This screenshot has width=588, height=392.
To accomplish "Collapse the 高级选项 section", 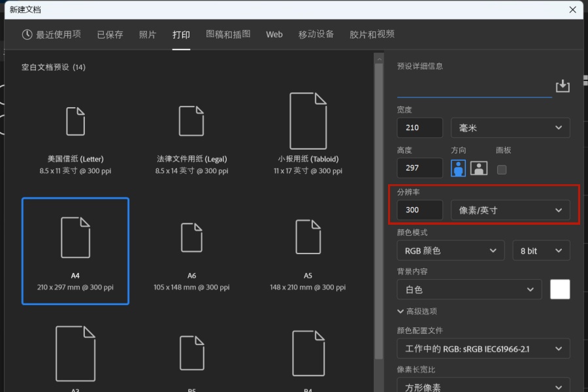I will click(x=417, y=311).
